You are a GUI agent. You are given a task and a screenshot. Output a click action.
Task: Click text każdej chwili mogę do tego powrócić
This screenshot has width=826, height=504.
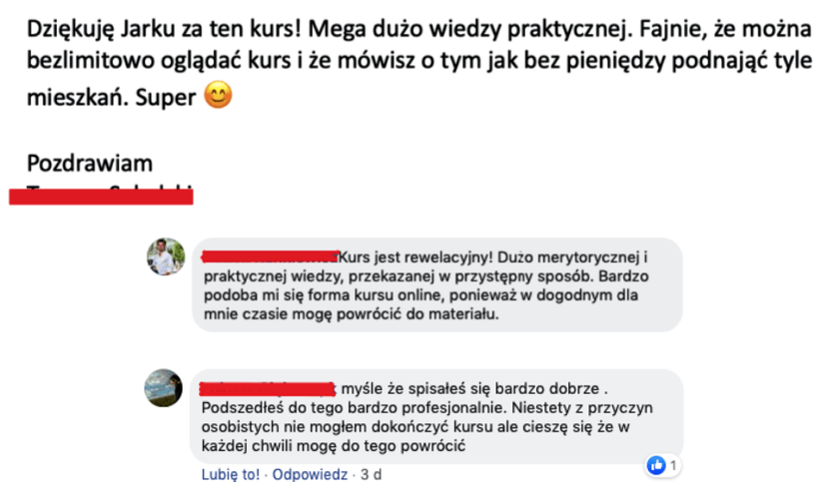[x=334, y=446]
